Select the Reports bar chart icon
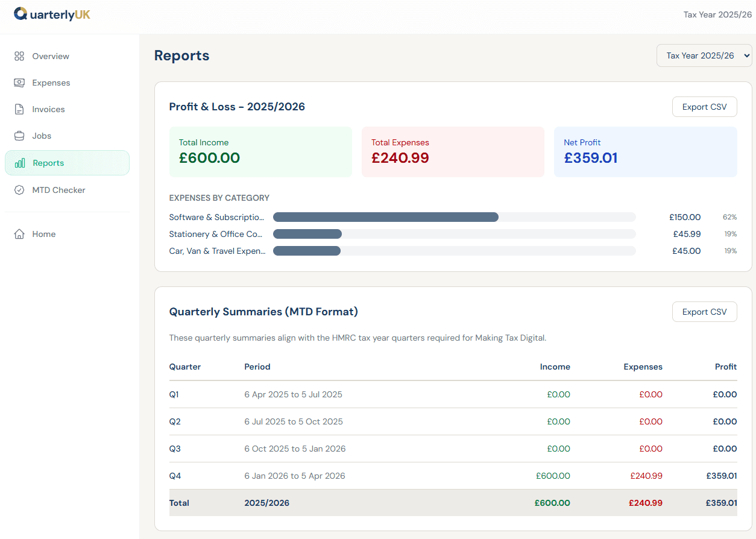The height and width of the screenshot is (539, 756). pyautogui.click(x=19, y=163)
